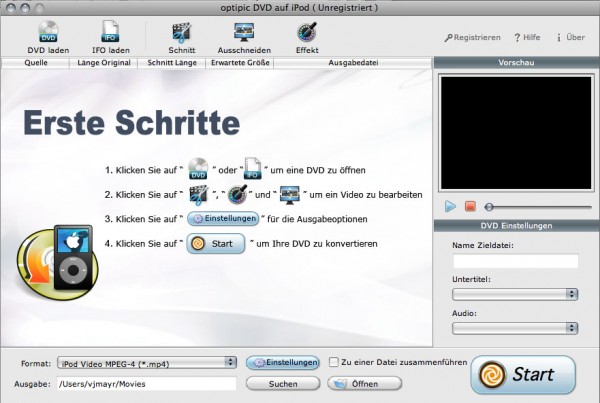Stop the preview playback

[x=470, y=207]
